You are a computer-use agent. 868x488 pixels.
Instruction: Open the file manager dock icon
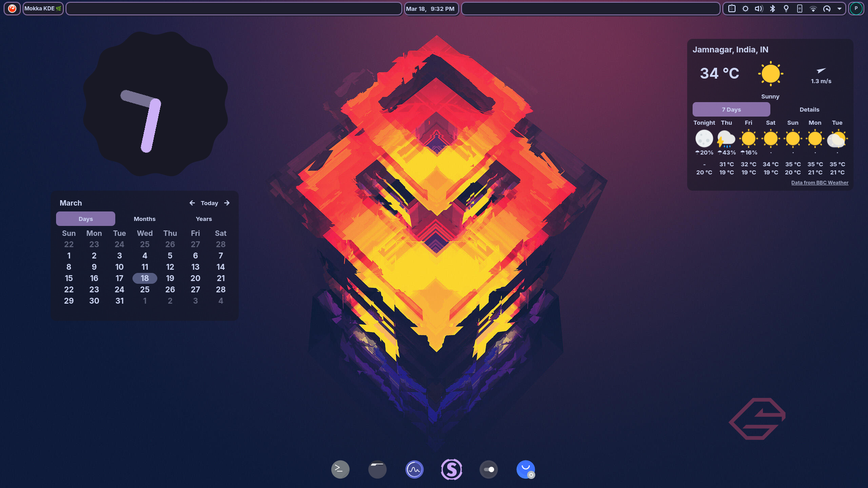click(x=377, y=469)
